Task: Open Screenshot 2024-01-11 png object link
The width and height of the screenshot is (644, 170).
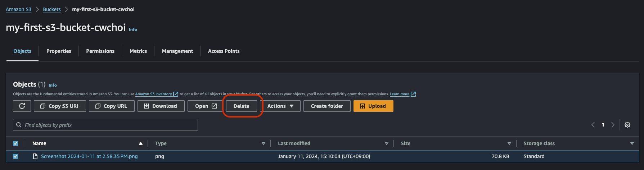Action: point(89,156)
